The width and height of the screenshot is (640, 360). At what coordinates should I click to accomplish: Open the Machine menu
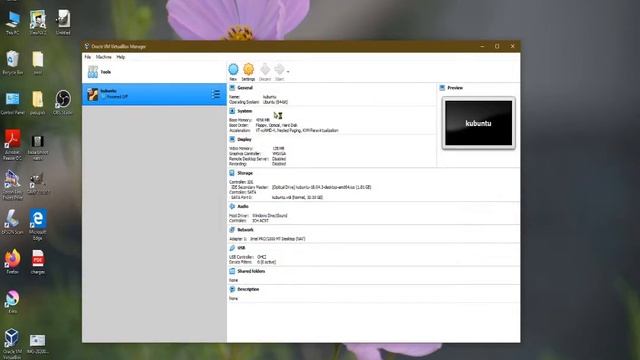[104, 57]
